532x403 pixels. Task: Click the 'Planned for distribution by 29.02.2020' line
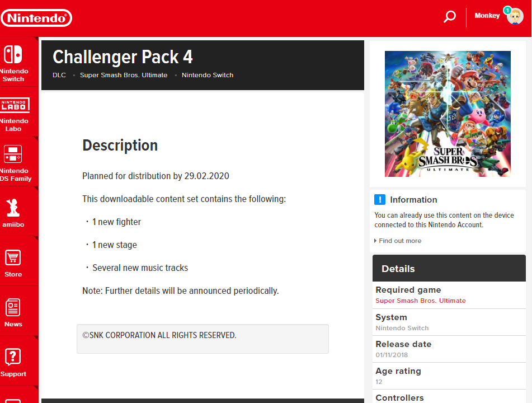156,176
